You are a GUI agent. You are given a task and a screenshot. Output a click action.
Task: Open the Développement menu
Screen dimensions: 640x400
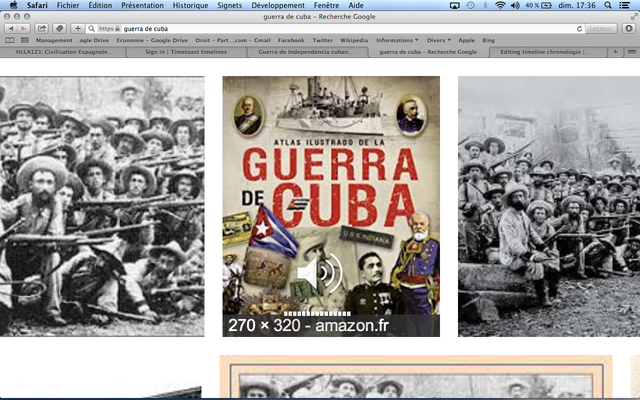(x=278, y=5)
